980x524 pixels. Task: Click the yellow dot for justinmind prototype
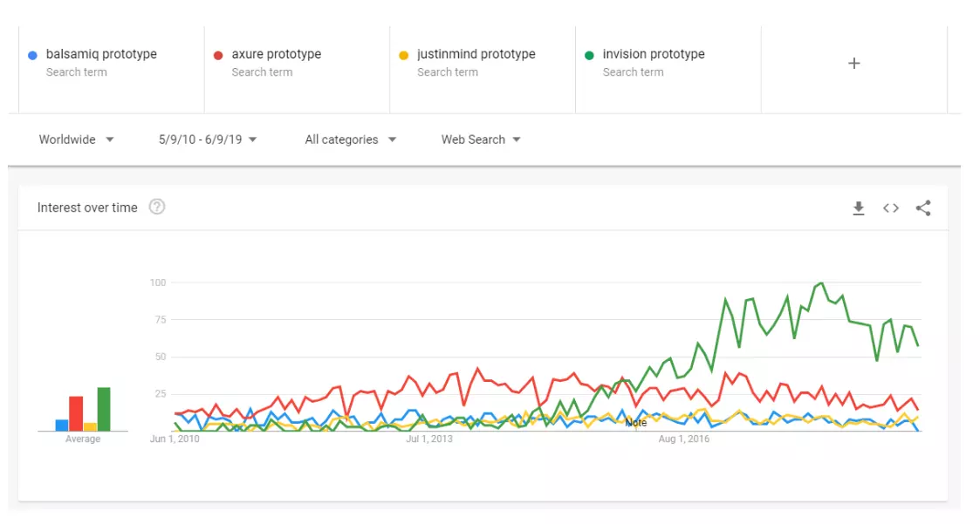[404, 56]
